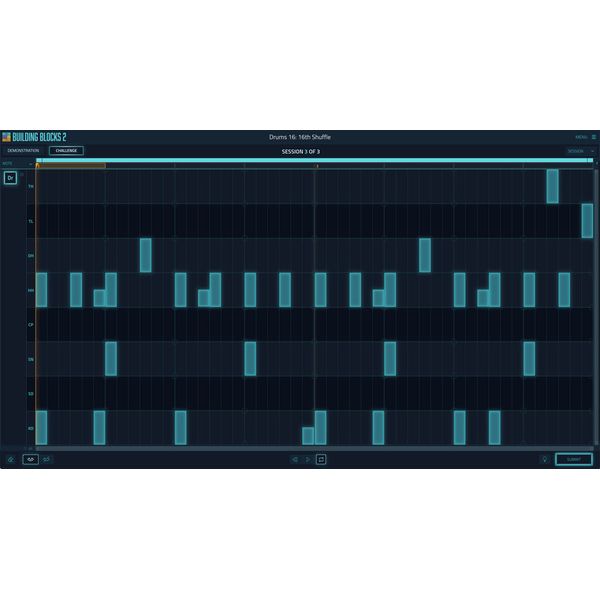Click the Building Blocks 2 logo
Screen dimensions: 600x600
(33, 137)
